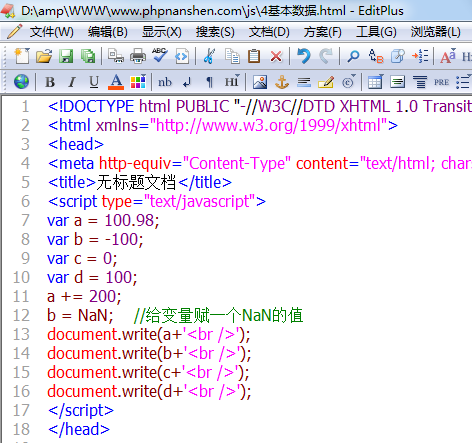
Task: Open the 方案(F) menu
Action: pyautogui.click(x=322, y=32)
